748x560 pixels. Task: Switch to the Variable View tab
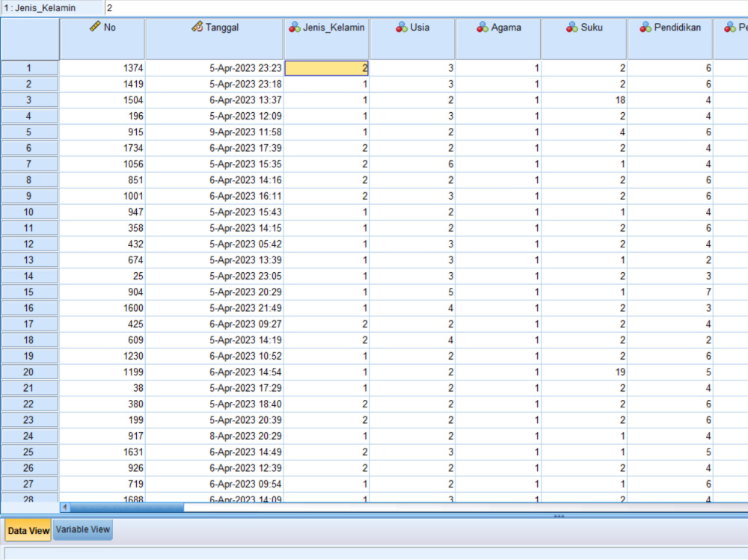click(83, 529)
